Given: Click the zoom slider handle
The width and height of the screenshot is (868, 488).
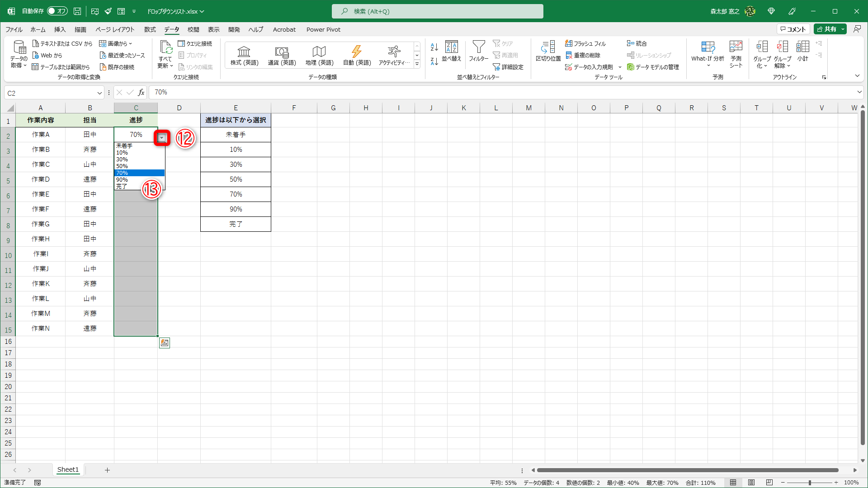Looking at the screenshot, I should pyautogui.click(x=809, y=483).
